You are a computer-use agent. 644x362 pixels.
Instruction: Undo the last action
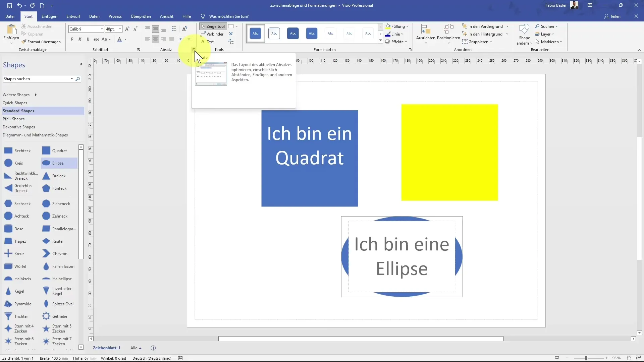pyautogui.click(x=19, y=5)
